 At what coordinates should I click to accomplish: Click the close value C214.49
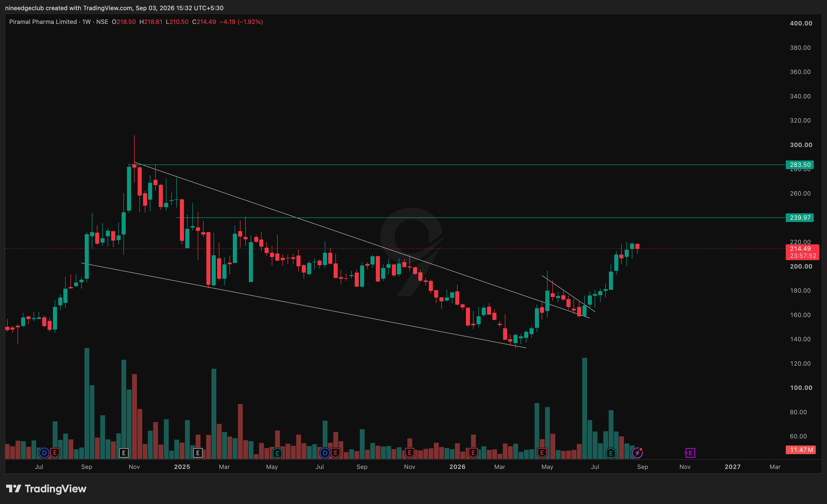click(204, 22)
